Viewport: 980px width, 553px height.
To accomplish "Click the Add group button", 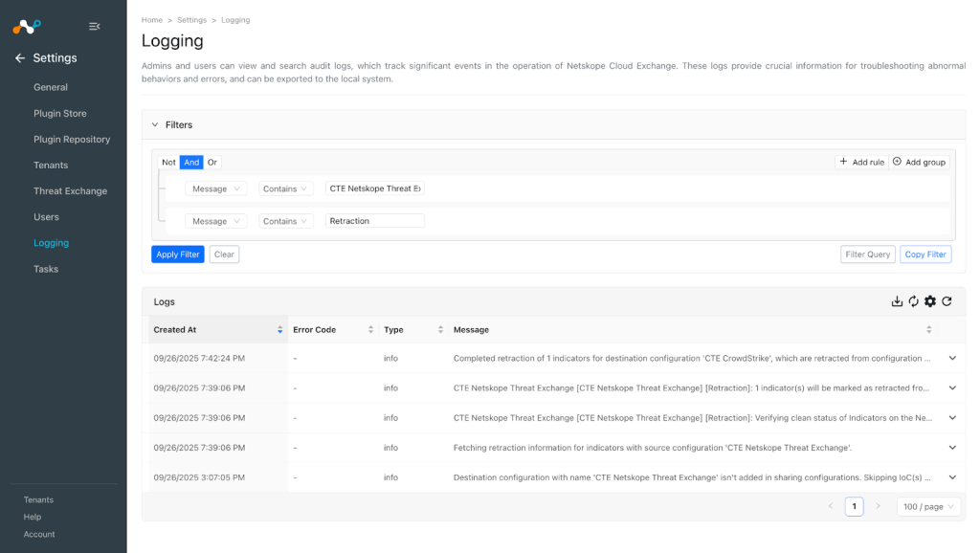I will [919, 162].
